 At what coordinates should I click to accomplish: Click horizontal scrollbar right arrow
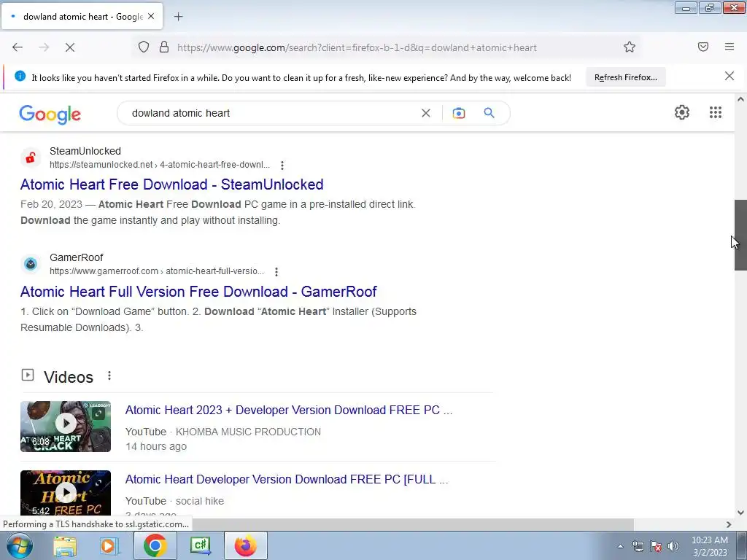pos(729,524)
